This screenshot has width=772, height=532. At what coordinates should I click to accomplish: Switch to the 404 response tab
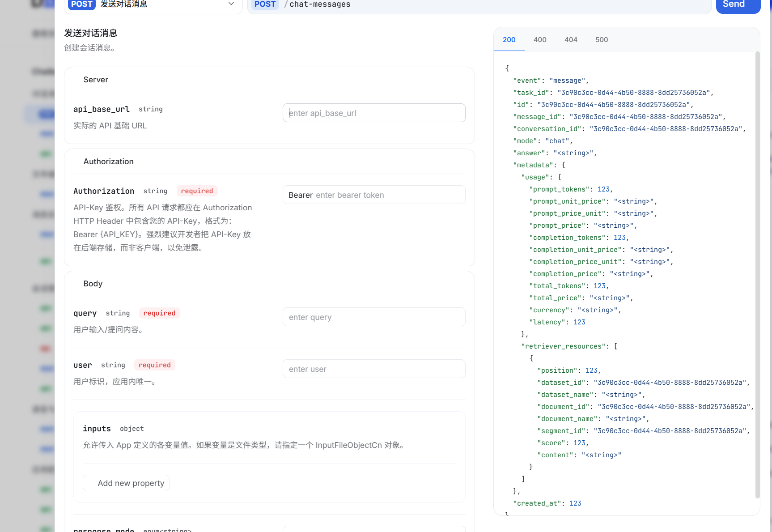[571, 39]
